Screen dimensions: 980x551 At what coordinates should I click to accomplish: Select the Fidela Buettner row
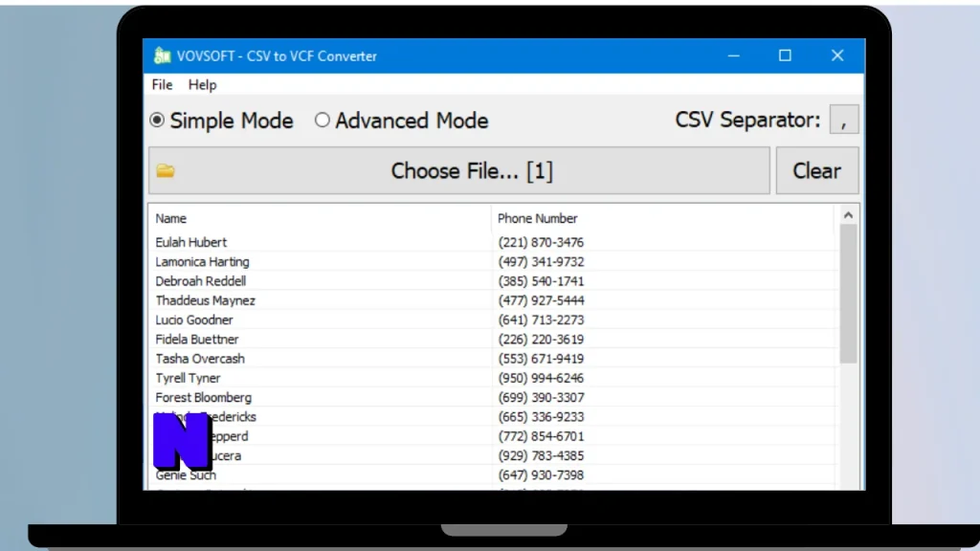(494, 339)
